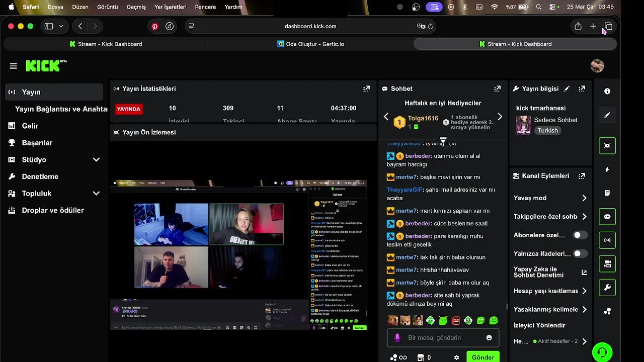The image size is (644, 362).
Task: Click the lightning bolt icon in right sidebar
Action: click(x=607, y=169)
